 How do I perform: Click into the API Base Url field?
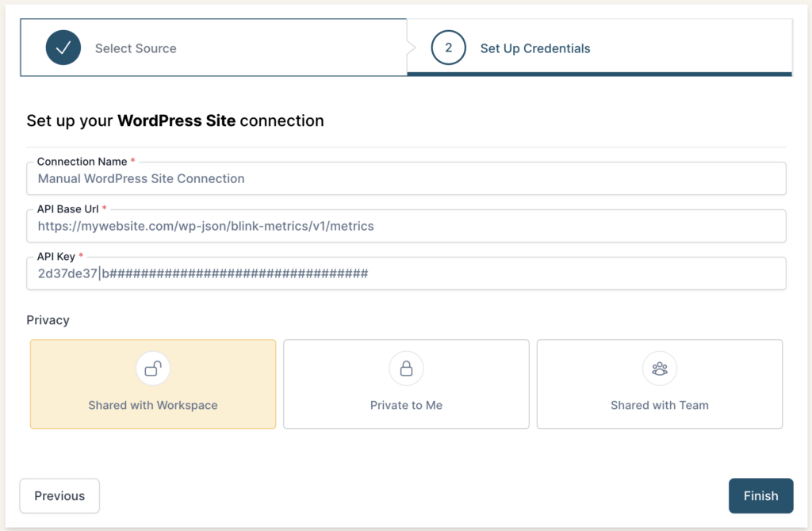point(406,227)
